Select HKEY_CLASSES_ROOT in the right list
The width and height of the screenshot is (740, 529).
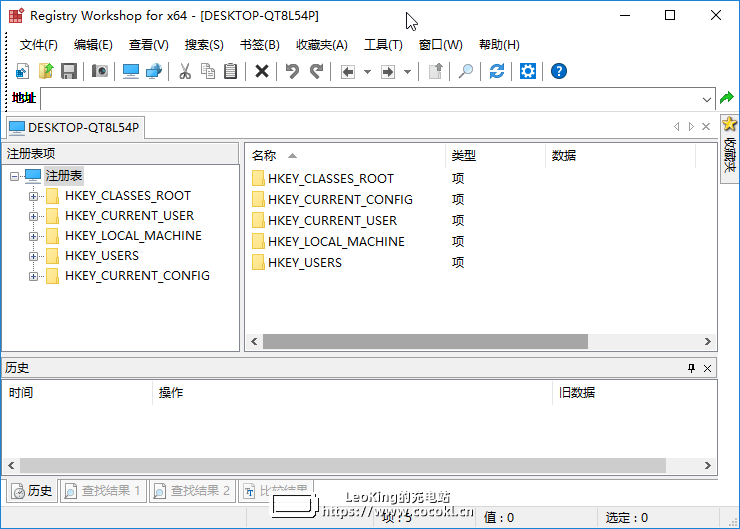point(323,179)
